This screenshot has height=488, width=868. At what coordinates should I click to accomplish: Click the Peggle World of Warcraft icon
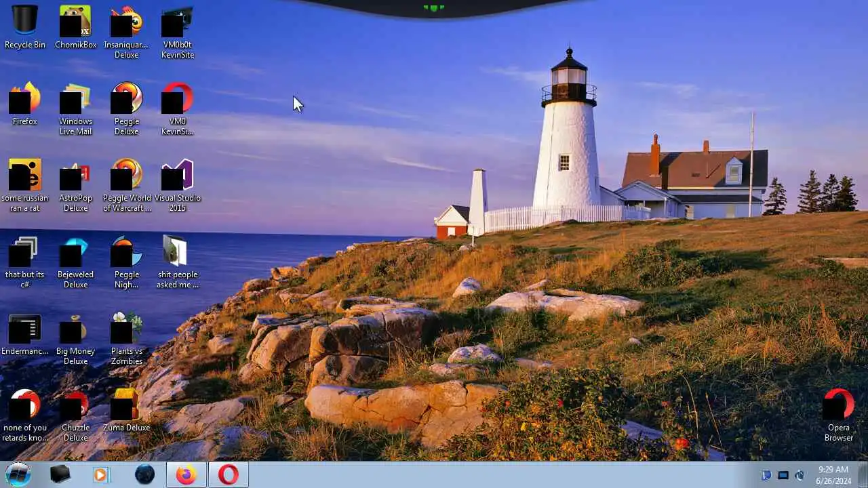pyautogui.click(x=126, y=185)
